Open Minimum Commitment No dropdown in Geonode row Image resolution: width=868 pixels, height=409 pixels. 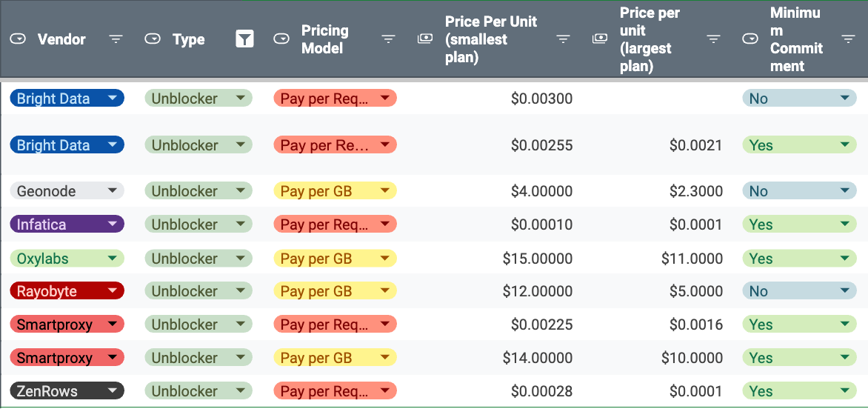pos(799,191)
